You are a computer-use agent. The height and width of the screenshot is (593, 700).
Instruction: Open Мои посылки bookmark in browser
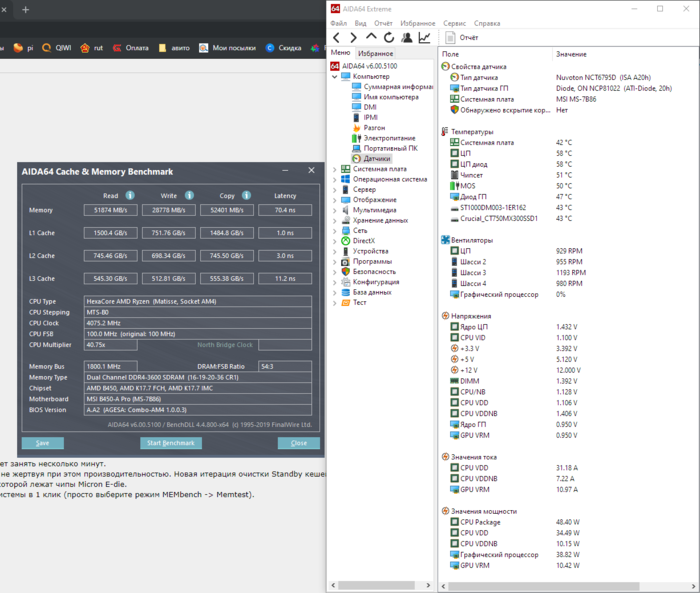[228, 48]
